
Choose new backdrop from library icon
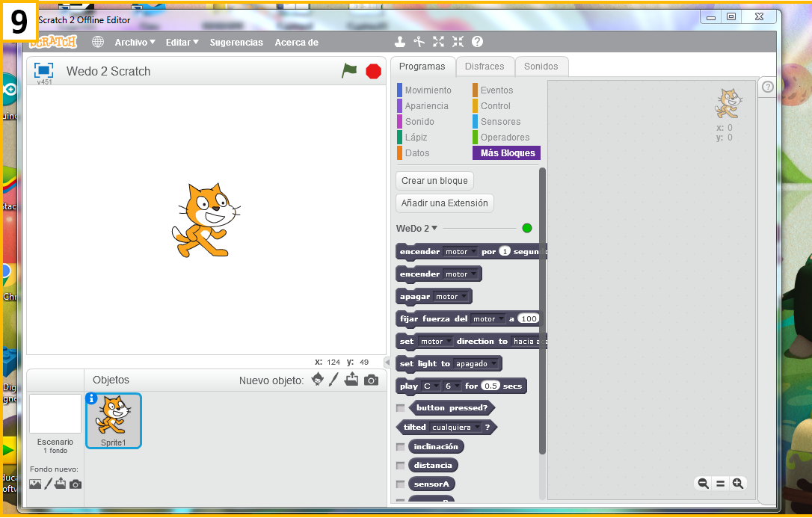35,484
